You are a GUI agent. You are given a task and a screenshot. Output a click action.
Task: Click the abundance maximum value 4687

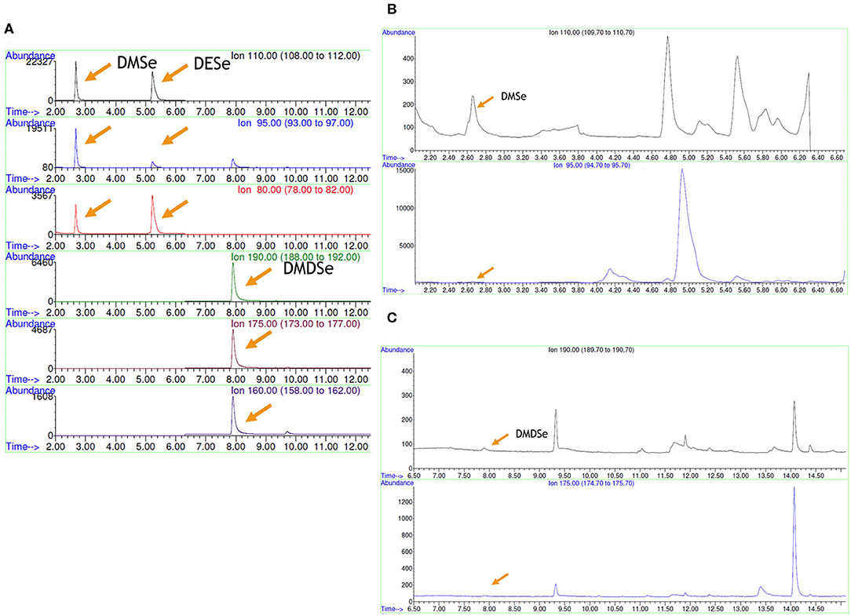(43, 330)
